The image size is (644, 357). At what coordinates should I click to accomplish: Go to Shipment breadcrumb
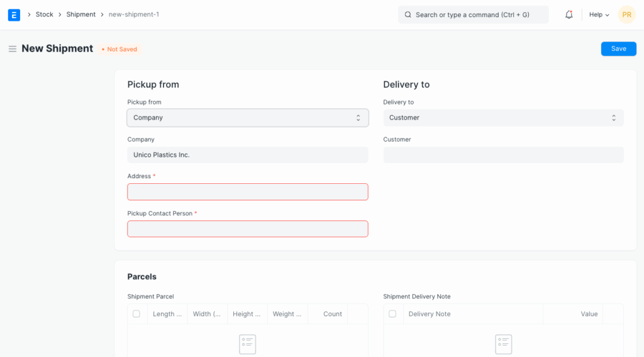click(81, 14)
